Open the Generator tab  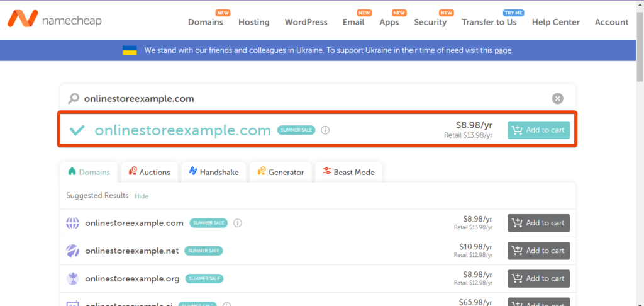[280, 172]
